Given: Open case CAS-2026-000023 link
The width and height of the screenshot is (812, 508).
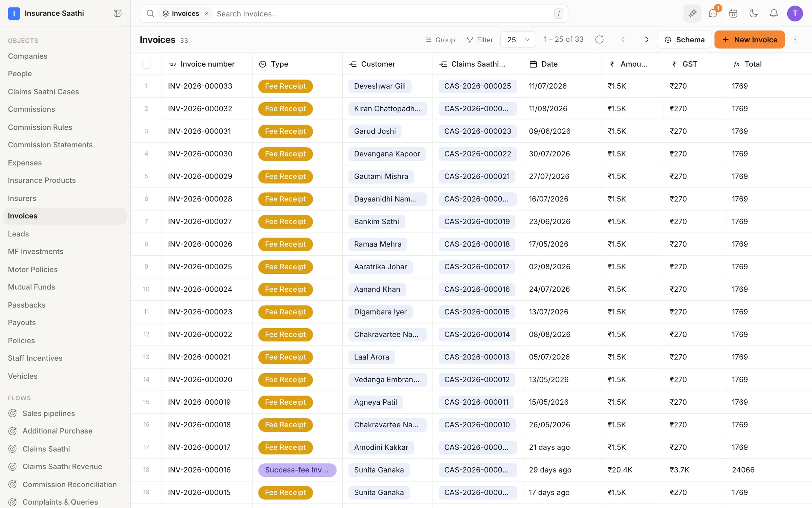Looking at the screenshot, I should point(477,131).
